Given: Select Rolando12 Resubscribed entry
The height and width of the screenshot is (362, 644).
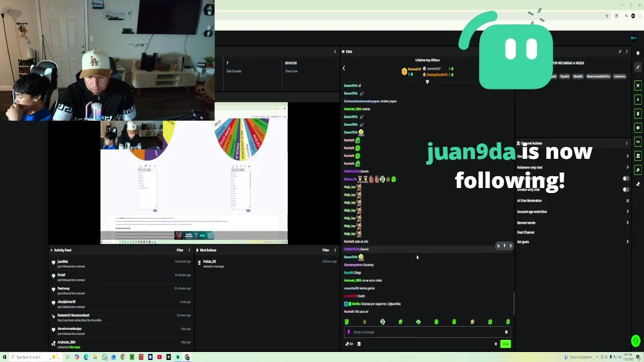Looking at the screenshot, I should (x=121, y=317).
